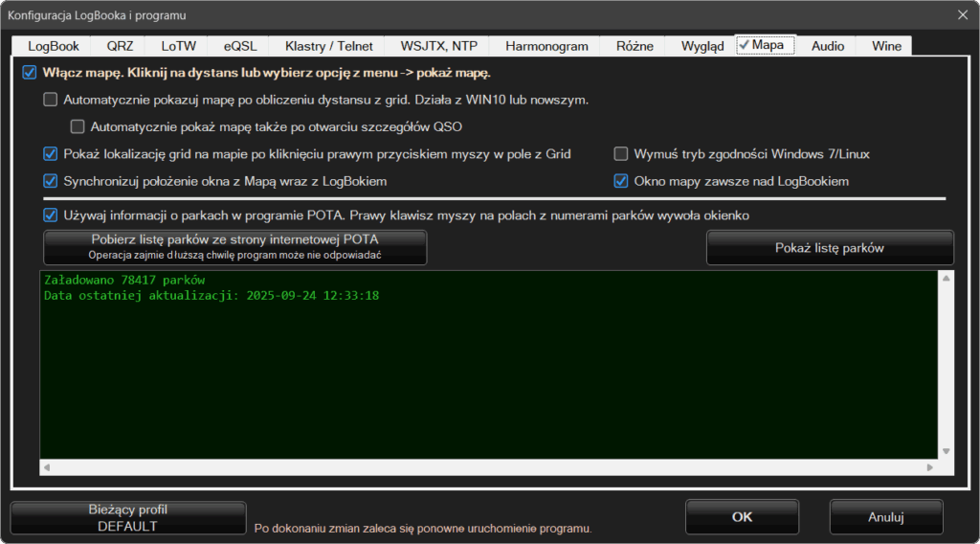Screen dimensions: 980x544
Task: Toggle the POTA parks information checkbox
Action: point(51,216)
